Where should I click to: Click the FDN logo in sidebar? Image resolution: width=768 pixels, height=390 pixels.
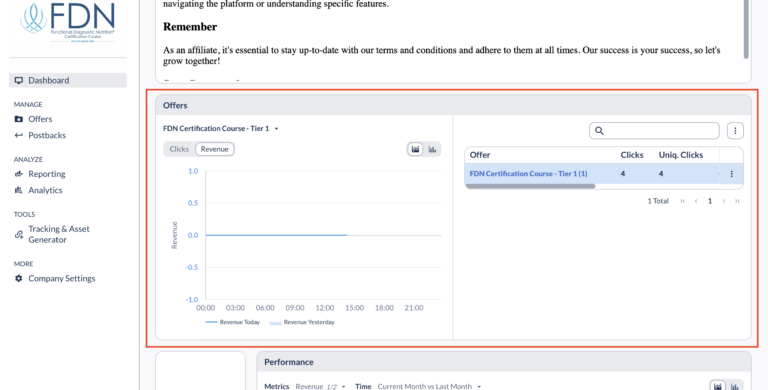(68, 23)
